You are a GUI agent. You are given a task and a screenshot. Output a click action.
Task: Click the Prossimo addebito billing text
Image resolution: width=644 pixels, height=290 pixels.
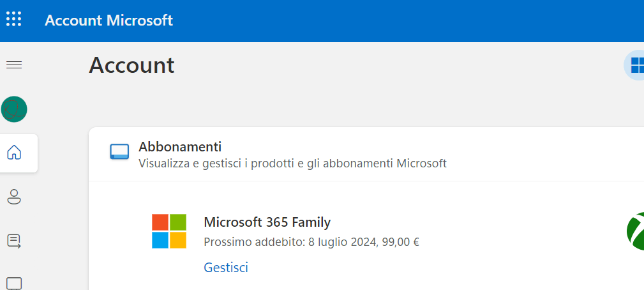[x=311, y=242]
